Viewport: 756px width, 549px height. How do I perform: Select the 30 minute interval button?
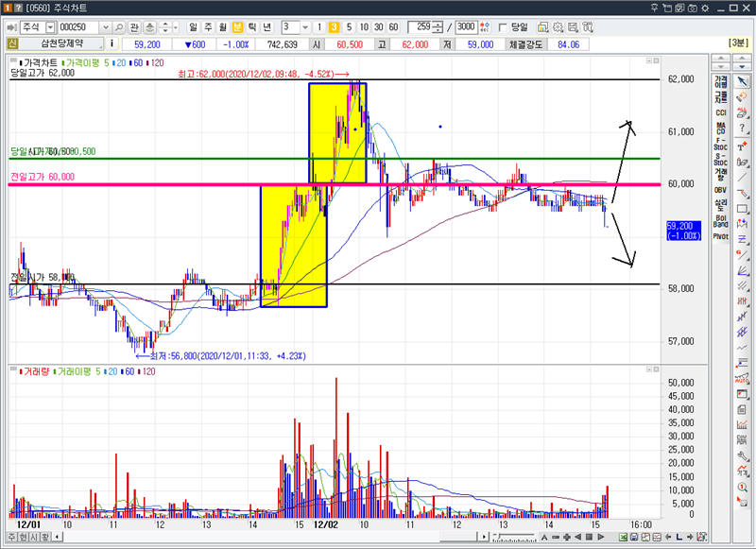[x=379, y=27]
